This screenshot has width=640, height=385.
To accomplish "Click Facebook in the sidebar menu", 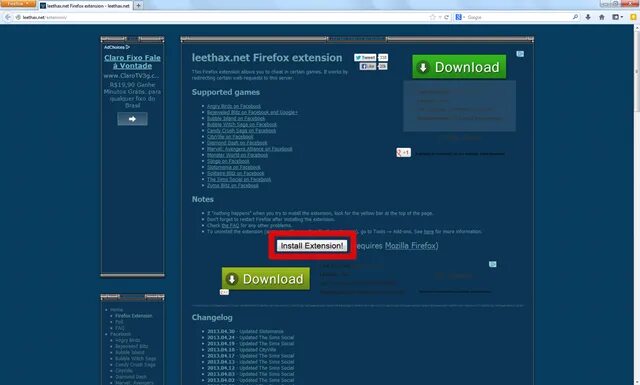I will [x=120, y=334].
